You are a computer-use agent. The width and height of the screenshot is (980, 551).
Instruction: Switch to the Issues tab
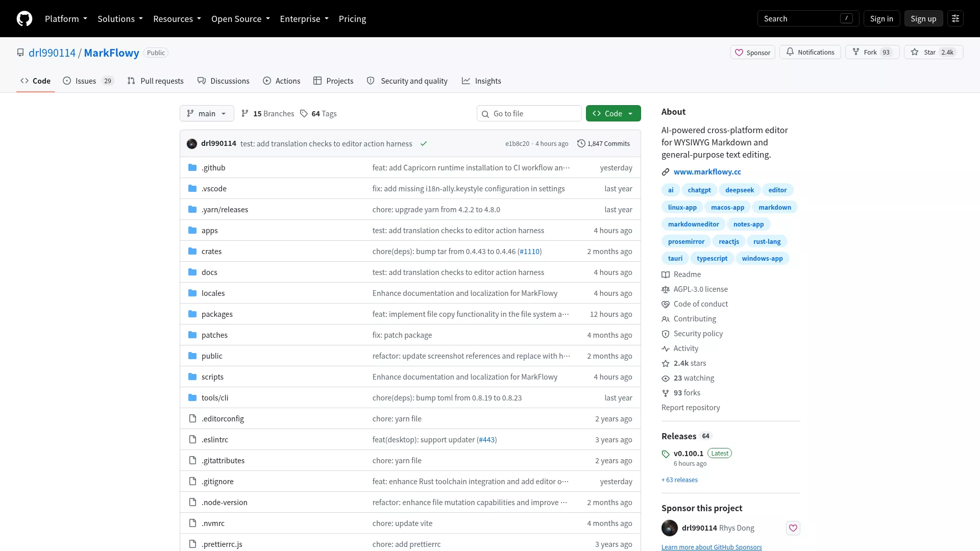point(88,81)
